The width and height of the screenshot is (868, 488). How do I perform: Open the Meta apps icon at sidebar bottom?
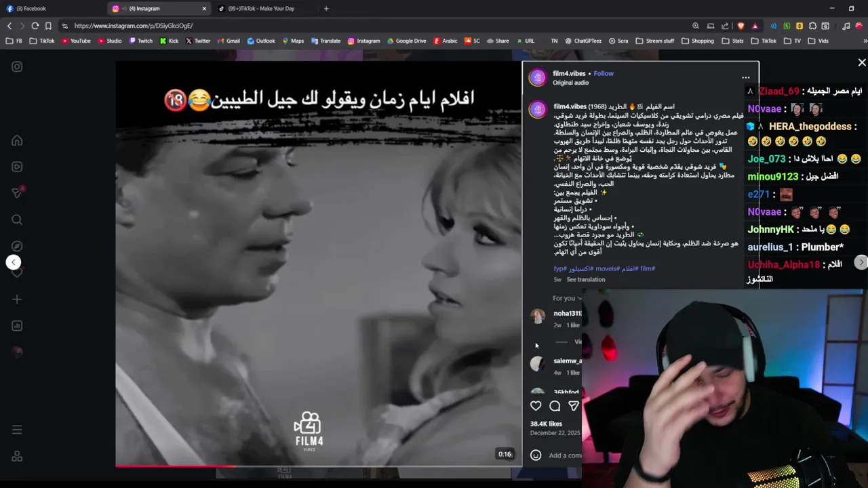pos(17,457)
